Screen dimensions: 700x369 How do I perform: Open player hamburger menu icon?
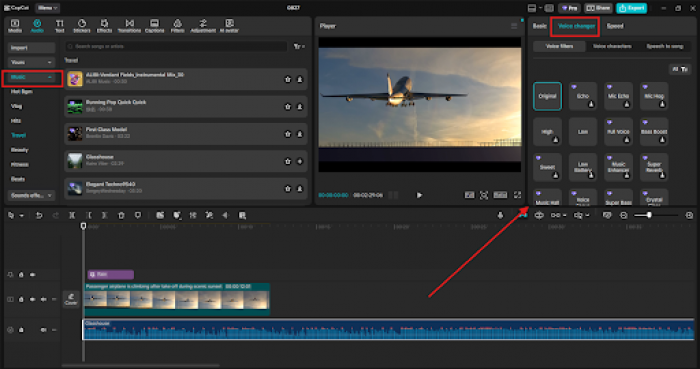[x=514, y=26]
